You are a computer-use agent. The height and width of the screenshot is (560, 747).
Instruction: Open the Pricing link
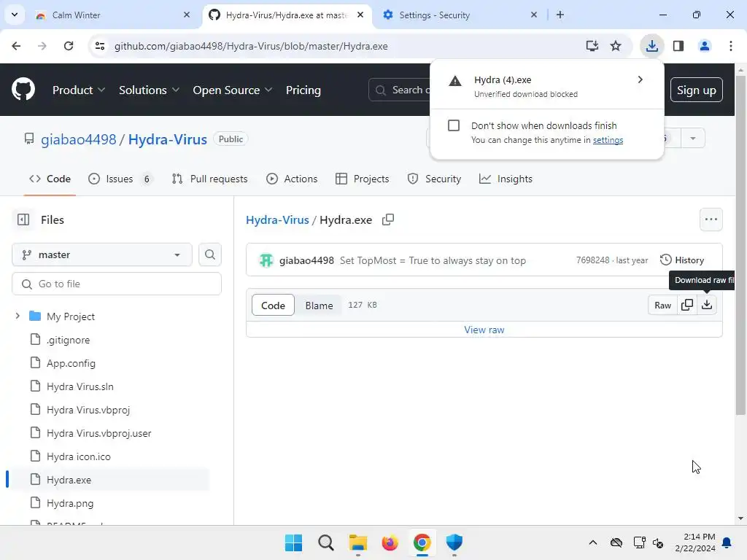click(303, 90)
